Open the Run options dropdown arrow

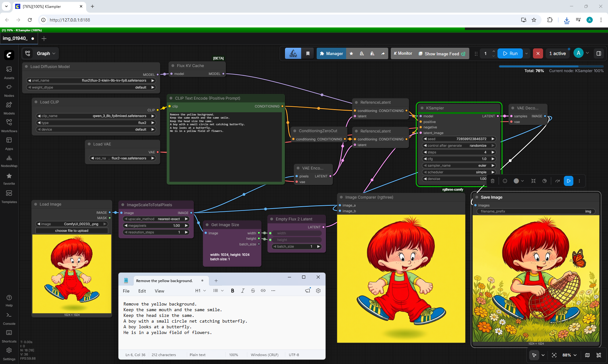(526, 53)
